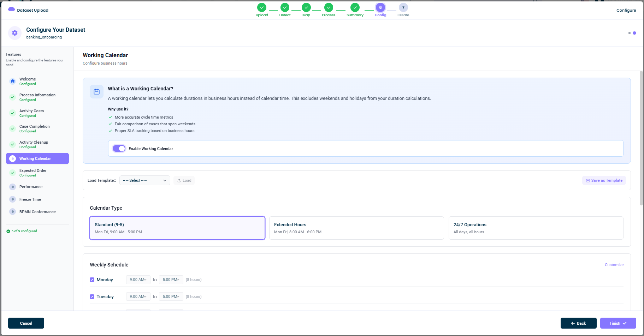Open Monday end time 5:00 PM dropdown

(x=171, y=280)
